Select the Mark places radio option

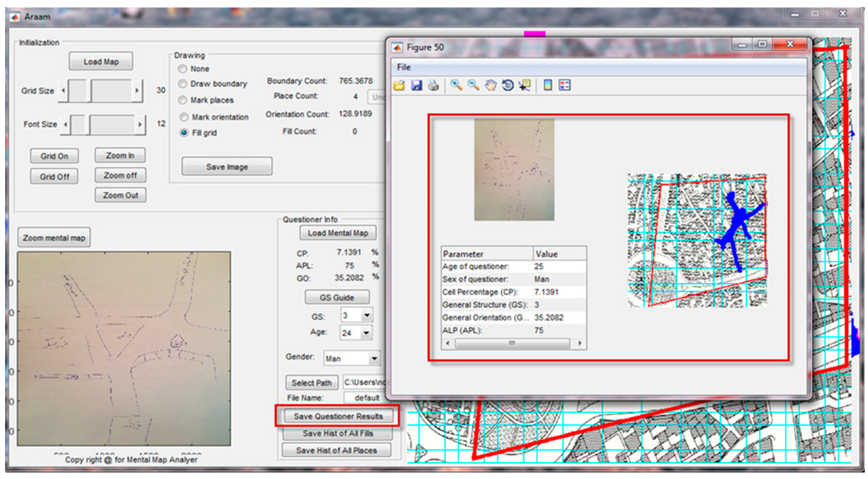[183, 100]
